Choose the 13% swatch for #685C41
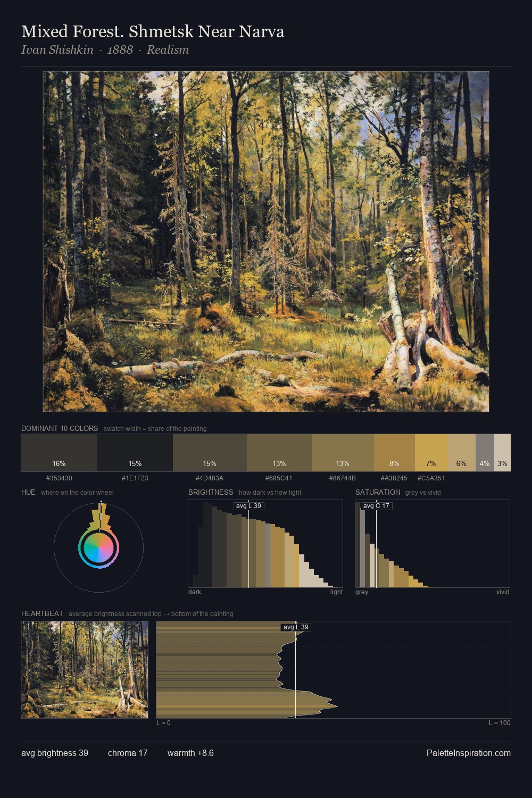The width and height of the screenshot is (532, 798). tap(279, 453)
